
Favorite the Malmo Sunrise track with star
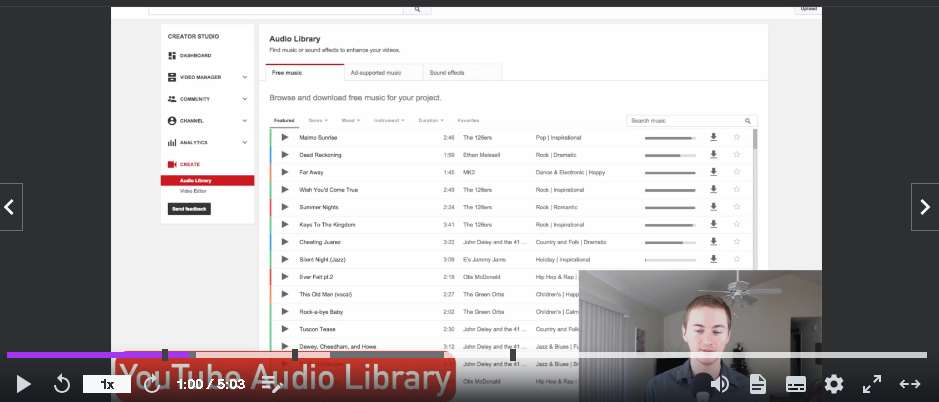point(737,137)
